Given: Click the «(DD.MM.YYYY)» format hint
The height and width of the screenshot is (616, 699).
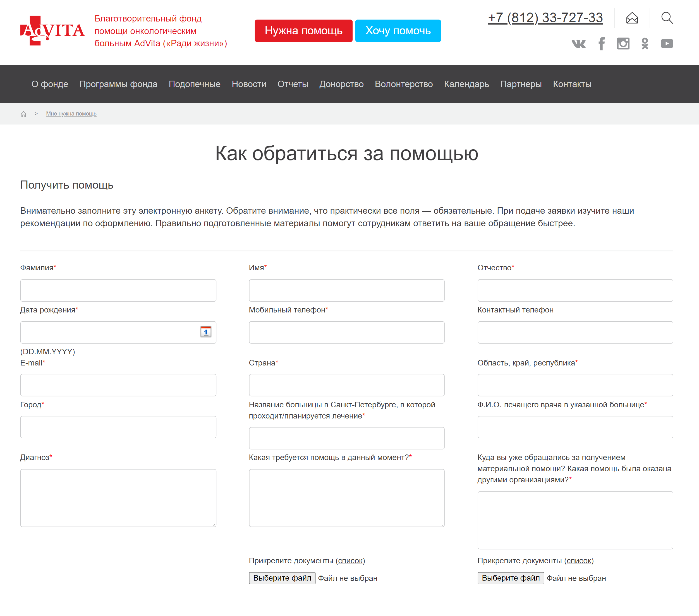Looking at the screenshot, I should pos(47,352).
